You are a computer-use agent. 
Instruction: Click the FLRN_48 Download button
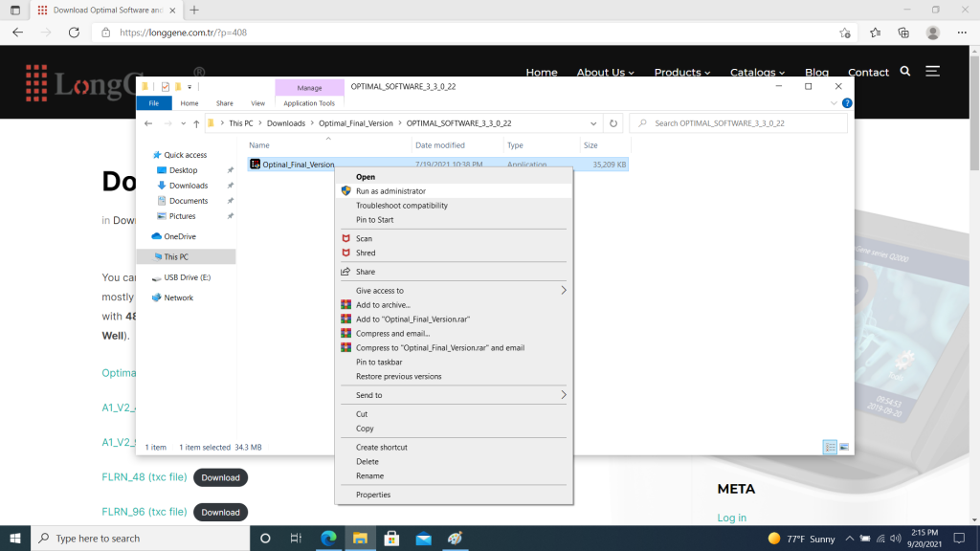tap(220, 477)
